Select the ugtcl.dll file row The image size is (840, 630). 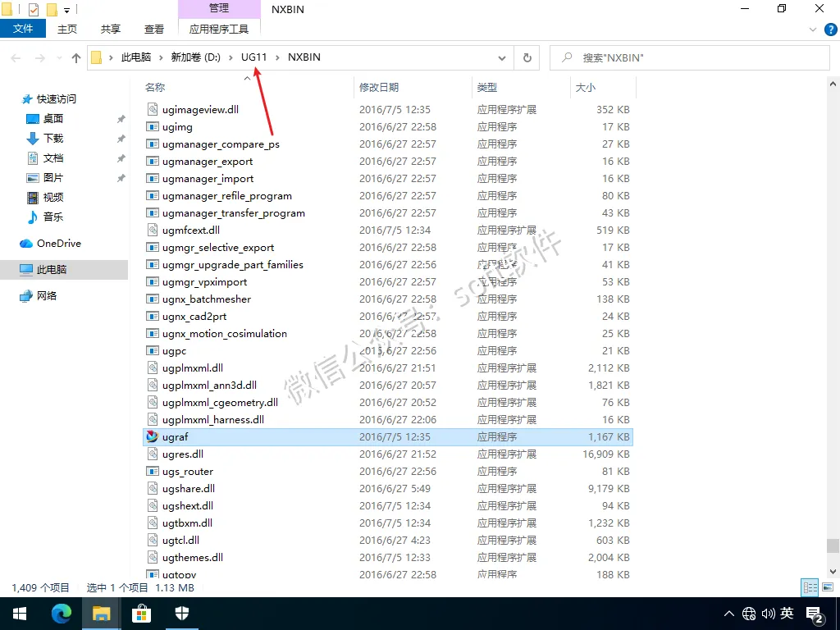click(388, 540)
